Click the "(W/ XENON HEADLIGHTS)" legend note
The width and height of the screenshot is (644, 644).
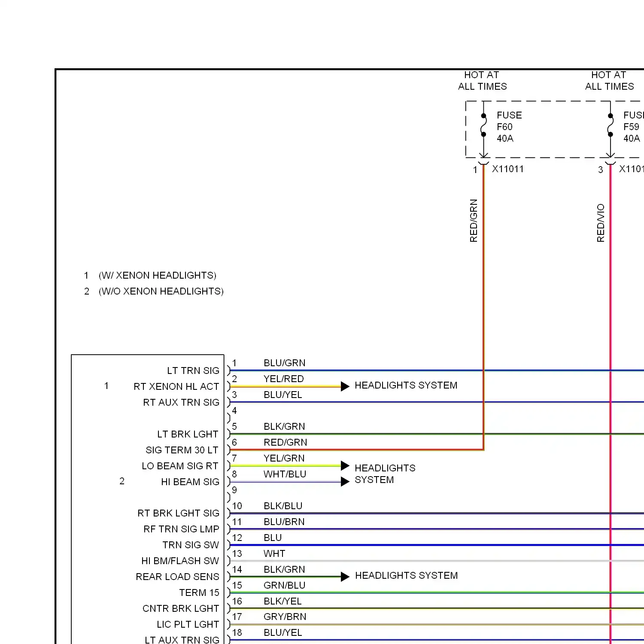pos(158,275)
